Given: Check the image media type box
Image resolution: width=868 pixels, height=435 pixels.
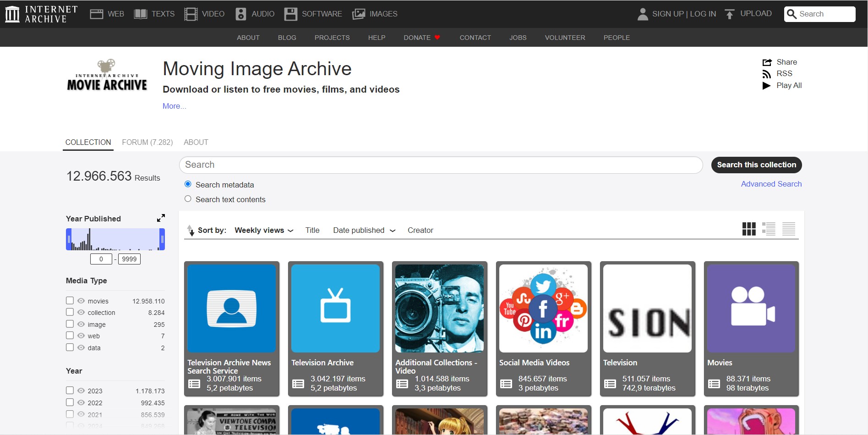Looking at the screenshot, I should pos(70,324).
